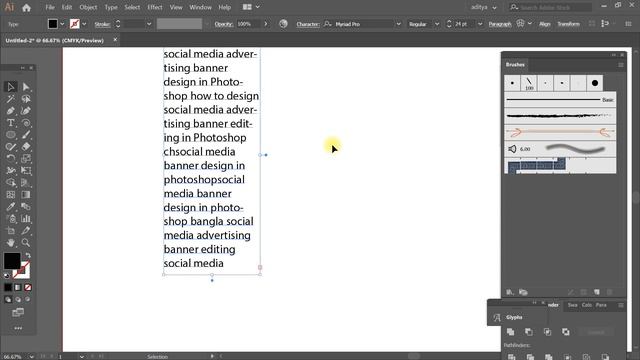
Task: Select the Magic Wand tool
Action: [11, 99]
